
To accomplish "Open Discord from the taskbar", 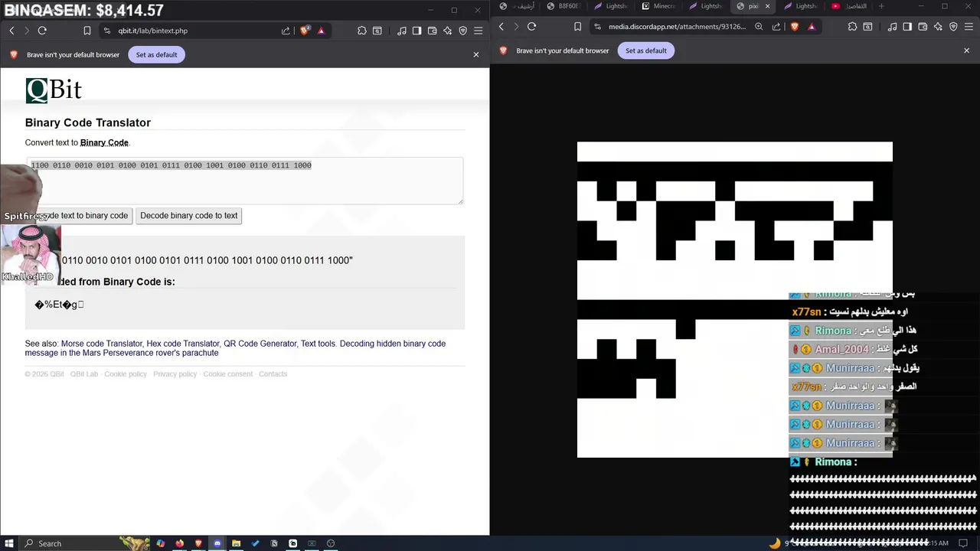I will point(217,543).
